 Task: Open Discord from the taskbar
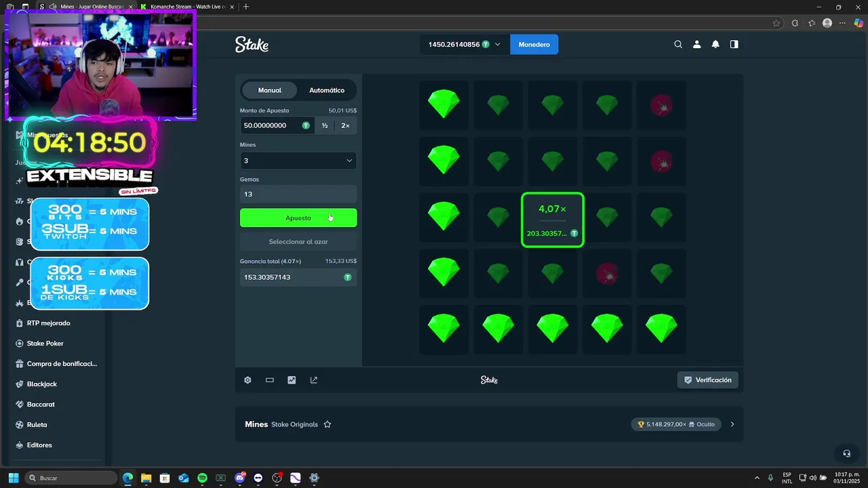click(239, 478)
